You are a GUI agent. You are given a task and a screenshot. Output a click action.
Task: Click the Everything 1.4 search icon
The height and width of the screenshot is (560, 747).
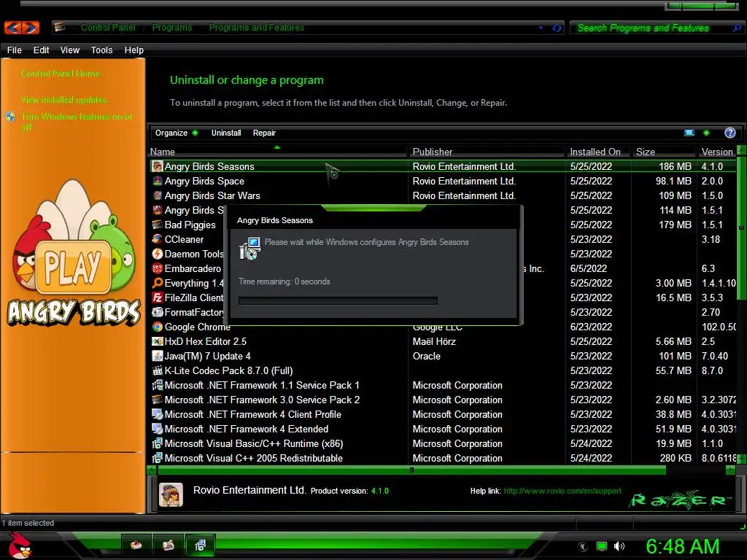[x=158, y=283]
